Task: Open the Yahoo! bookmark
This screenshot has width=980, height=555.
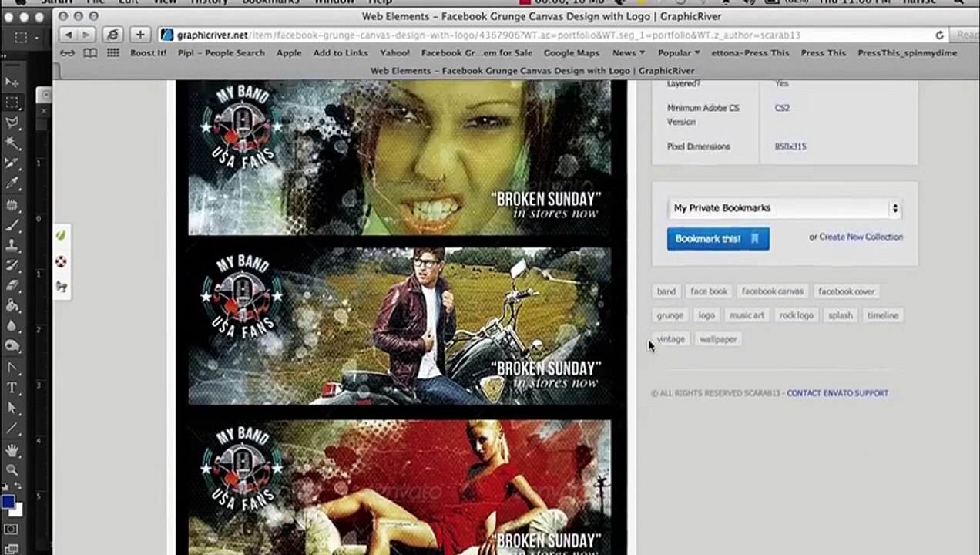Action: (x=395, y=53)
